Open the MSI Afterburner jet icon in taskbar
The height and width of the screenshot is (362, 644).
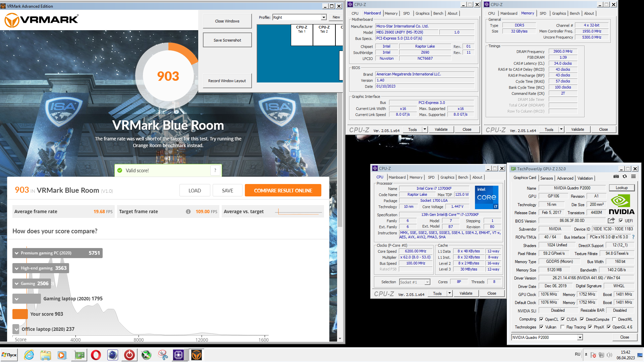[146, 355]
